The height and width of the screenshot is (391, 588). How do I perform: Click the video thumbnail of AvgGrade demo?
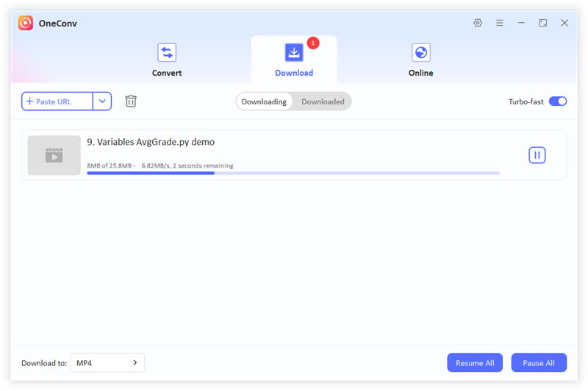click(54, 155)
